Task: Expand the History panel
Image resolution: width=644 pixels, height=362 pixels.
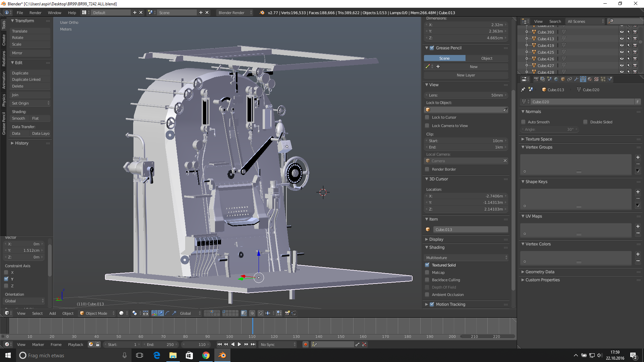Action: tap(21, 143)
